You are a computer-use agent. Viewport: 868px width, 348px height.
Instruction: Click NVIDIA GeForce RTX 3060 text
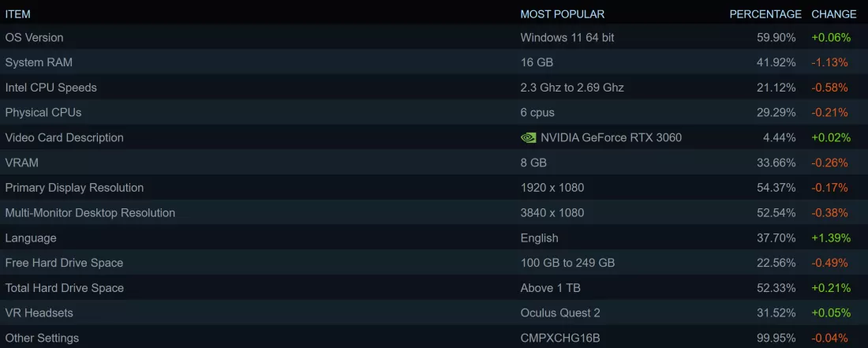[611, 138]
